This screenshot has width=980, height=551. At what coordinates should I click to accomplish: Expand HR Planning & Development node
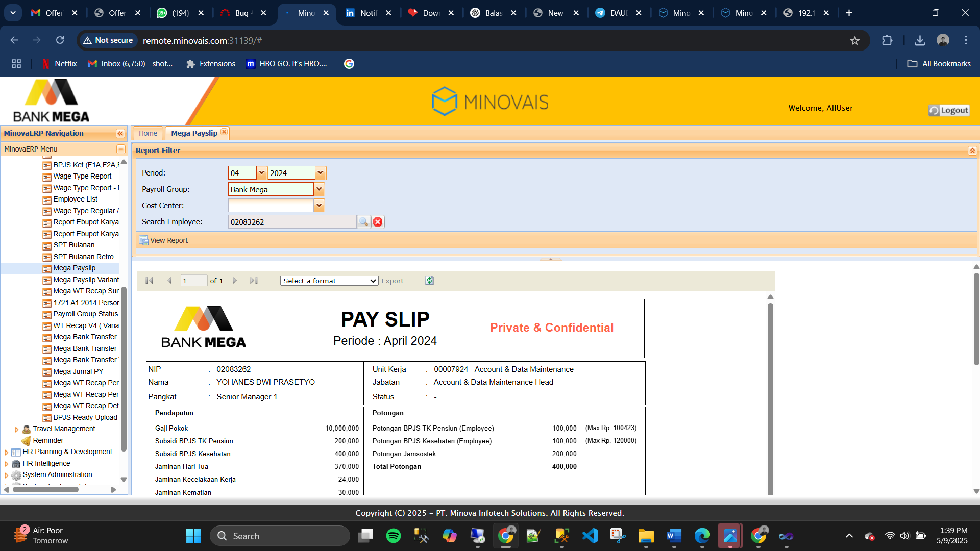click(x=6, y=453)
